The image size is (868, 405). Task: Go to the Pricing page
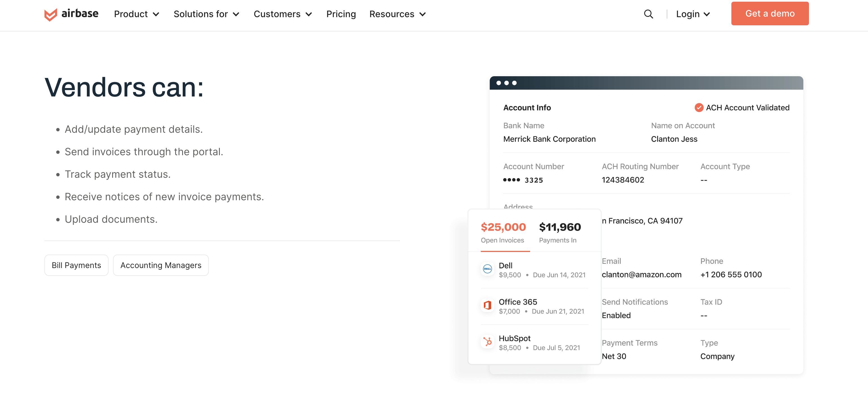coord(341,14)
